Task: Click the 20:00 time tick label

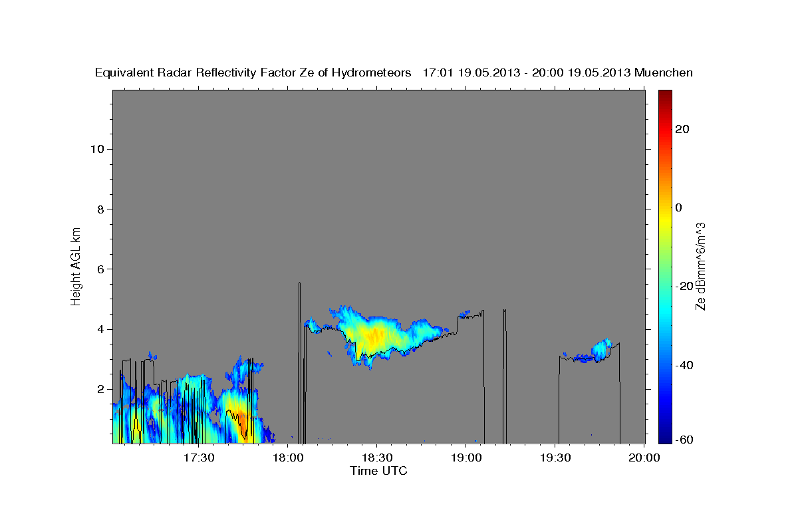Action: (x=644, y=458)
